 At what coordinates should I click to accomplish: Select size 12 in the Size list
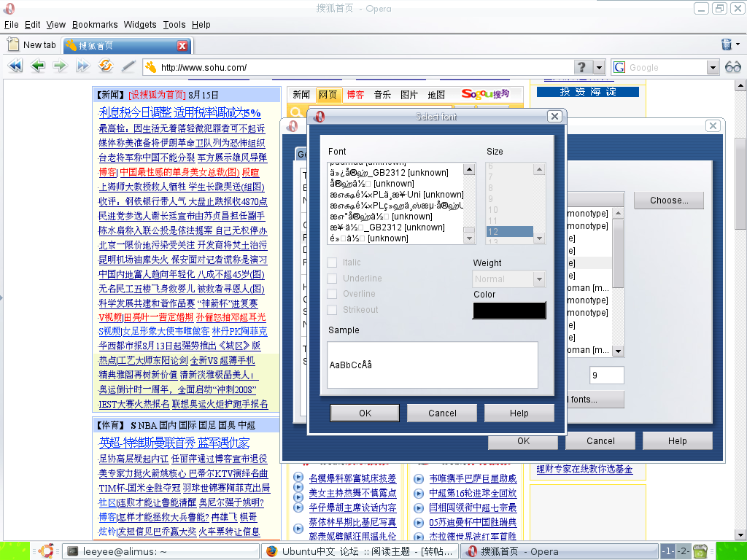(x=510, y=232)
